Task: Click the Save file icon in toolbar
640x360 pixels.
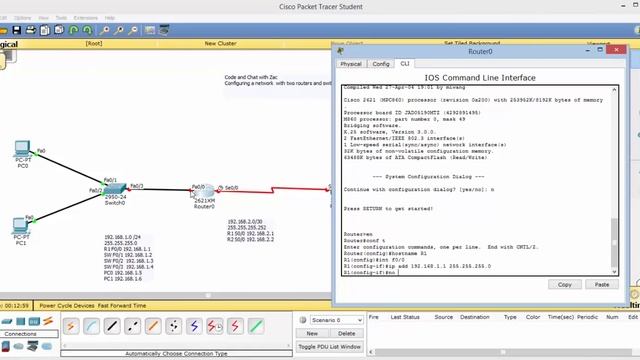Action: (x=17, y=30)
